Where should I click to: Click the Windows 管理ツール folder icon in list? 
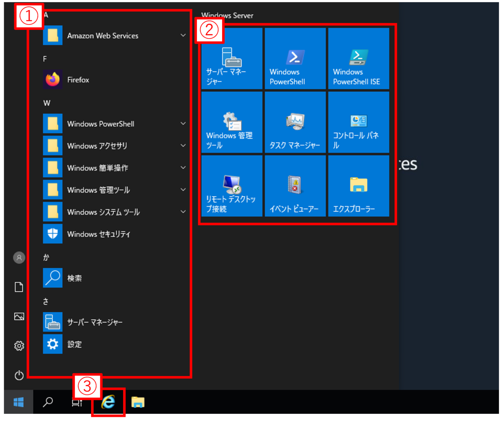pyautogui.click(x=52, y=190)
